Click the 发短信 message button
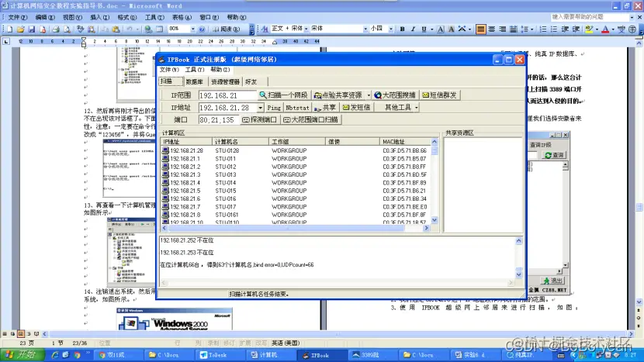 pyautogui.click(x=356, y=108)
